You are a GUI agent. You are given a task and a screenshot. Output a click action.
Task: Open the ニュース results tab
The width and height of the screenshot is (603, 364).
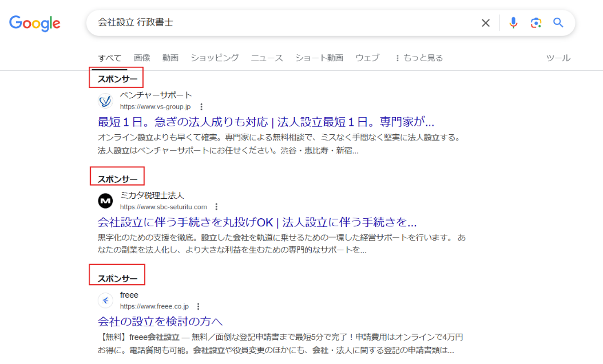point(267,58)
